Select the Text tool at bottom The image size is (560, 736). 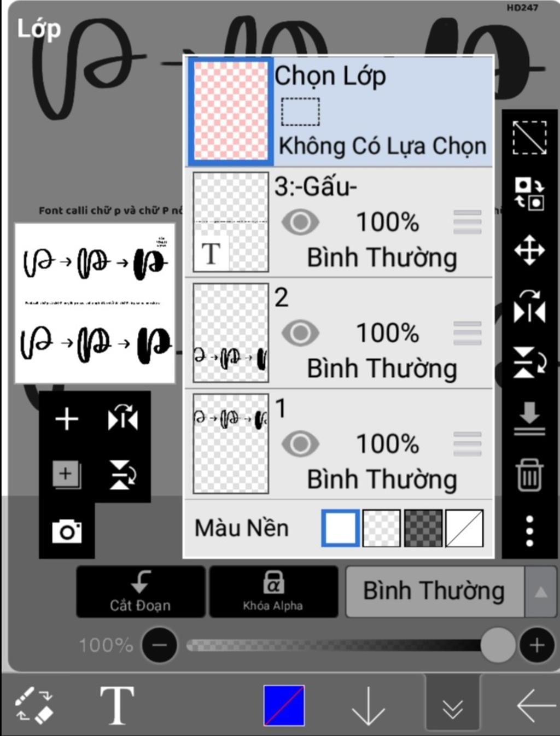click(117, 705)
